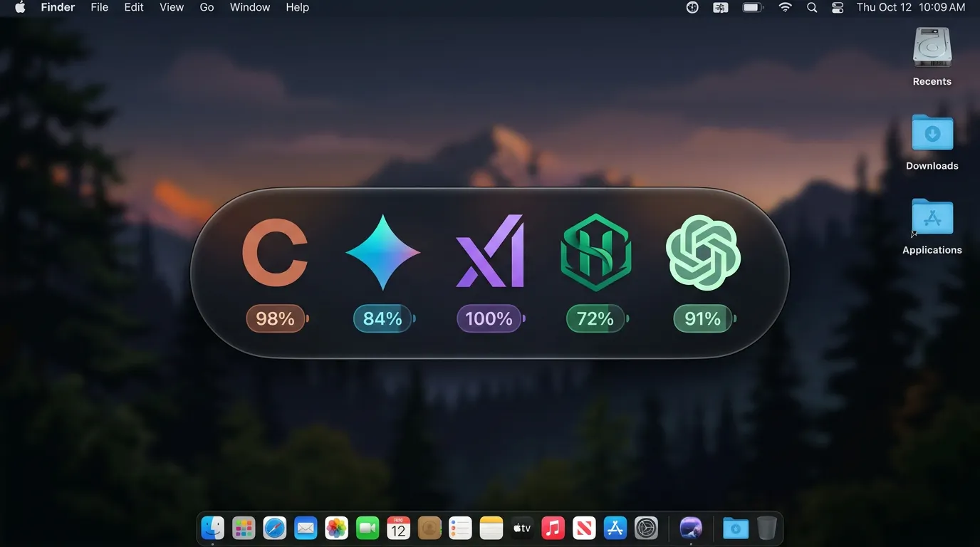Open the File menu
This screenshot has height=547, width=980.
pos(100,7)
